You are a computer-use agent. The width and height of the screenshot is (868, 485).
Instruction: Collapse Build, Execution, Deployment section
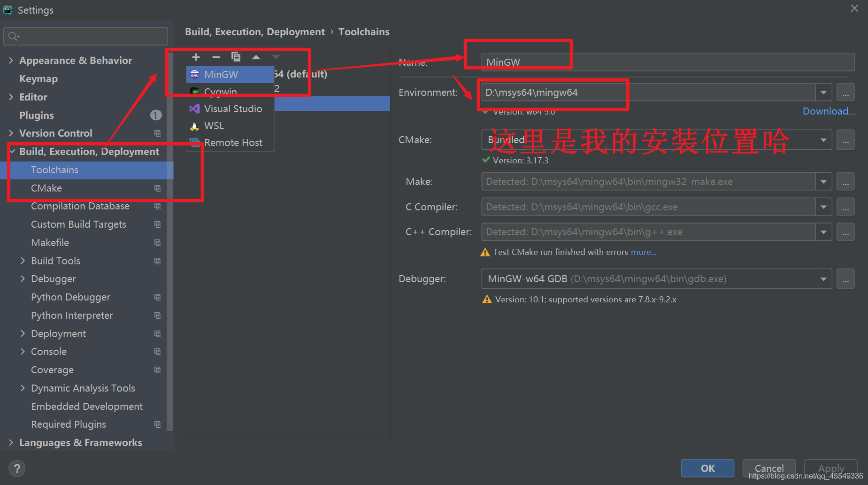coord(12,151)
